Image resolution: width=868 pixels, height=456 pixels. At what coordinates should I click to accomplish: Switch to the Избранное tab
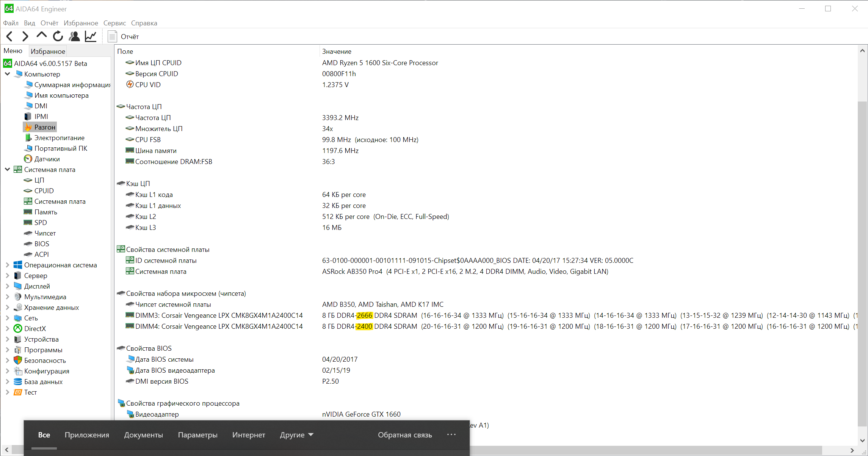click(x=48, y=51)
